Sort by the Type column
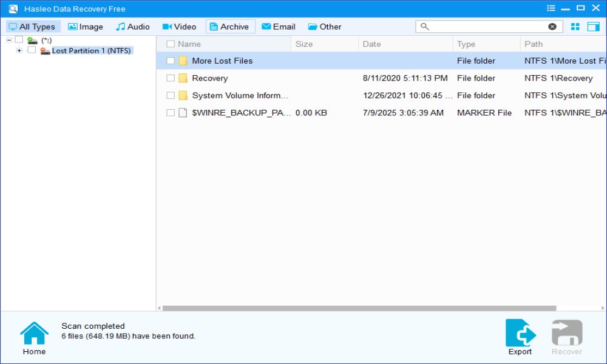Image resolution: width=607 pixels, height=364 pixels. 466,44
